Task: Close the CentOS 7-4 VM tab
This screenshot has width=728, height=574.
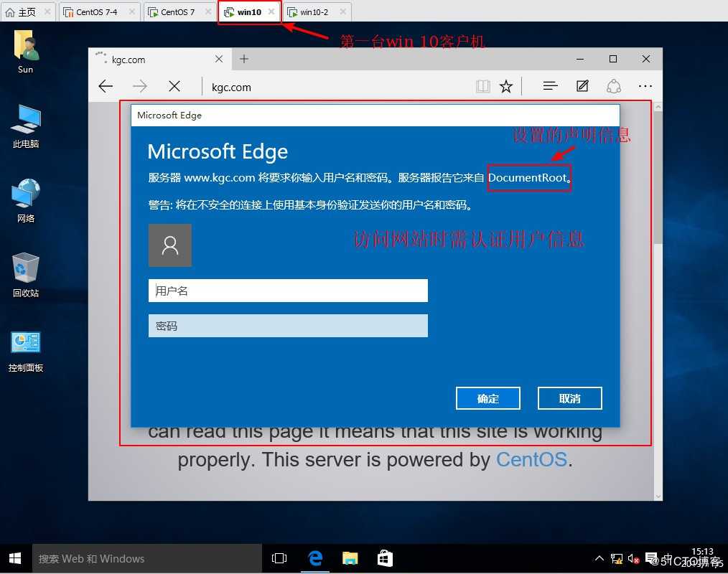Action: coord(132,12)
